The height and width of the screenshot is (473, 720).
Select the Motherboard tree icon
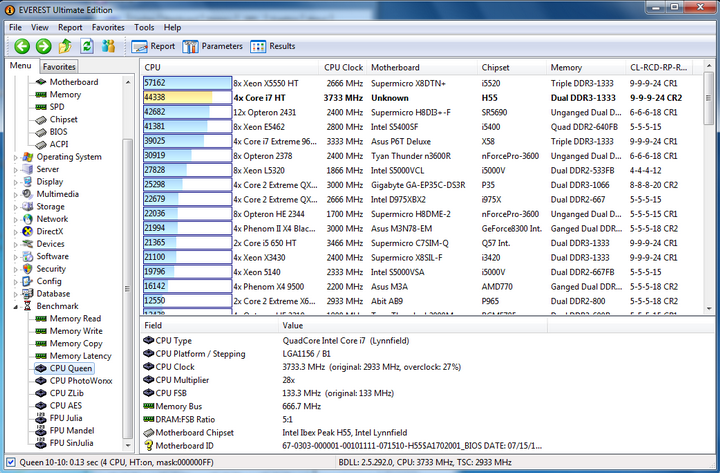tap(41, 82)
